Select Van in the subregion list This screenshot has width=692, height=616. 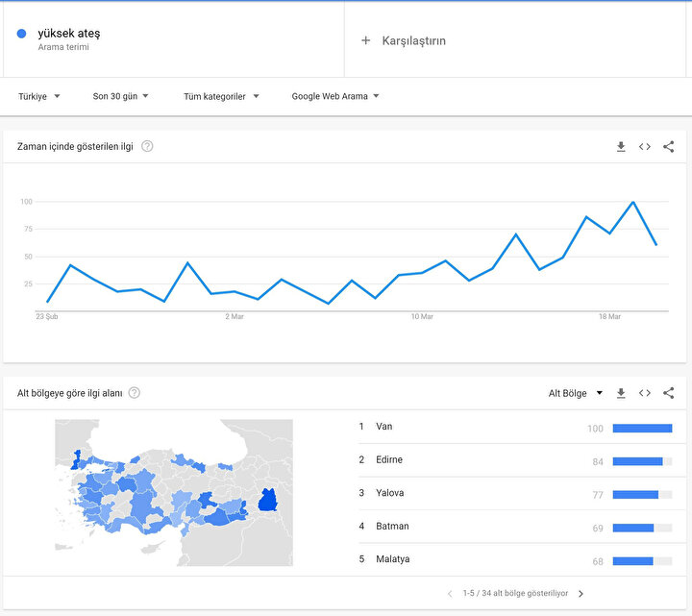coord(384,427)
